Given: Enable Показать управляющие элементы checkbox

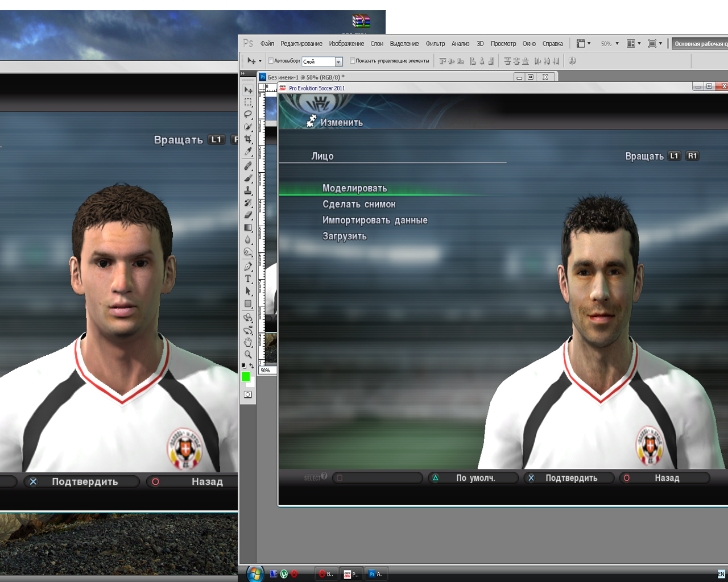Looking at the screenshot, I should pyautogui.click(x=353, y=61).
